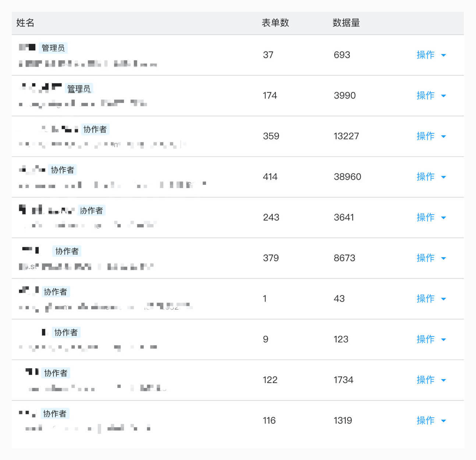Click 管理员 tag in first row
This screenshot has width=476, height=460.
click(x=53, y=48)
